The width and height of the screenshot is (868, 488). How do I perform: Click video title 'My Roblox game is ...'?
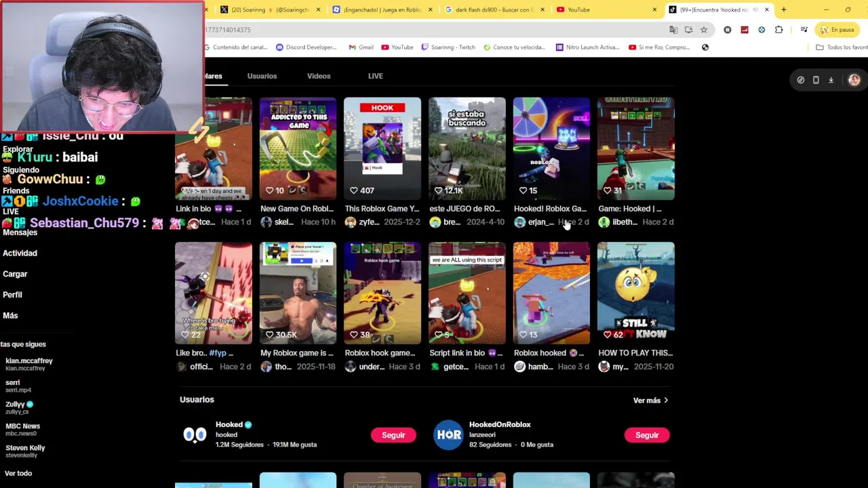pyautogui.click(x=297, y=353)
